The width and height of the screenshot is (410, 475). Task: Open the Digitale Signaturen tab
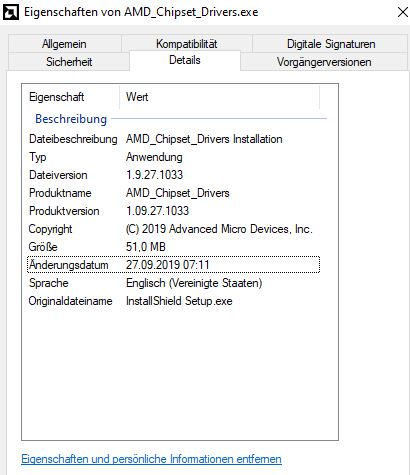[x=331, y=44]
